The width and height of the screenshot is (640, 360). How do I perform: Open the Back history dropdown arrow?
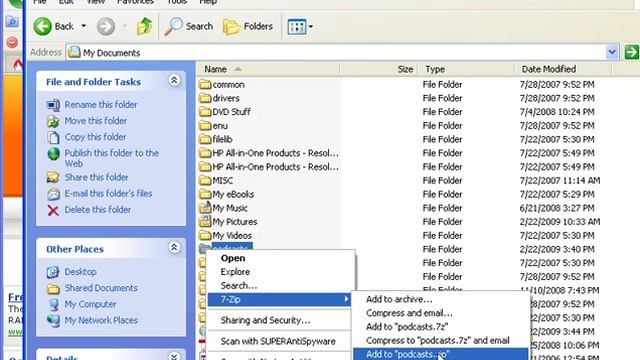coord(84,27)
